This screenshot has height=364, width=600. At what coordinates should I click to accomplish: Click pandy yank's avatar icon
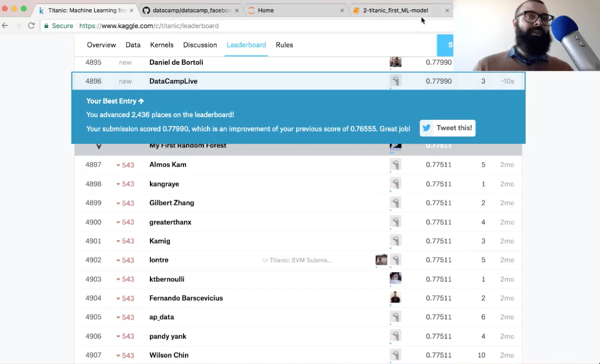click(x=395, y=335)
